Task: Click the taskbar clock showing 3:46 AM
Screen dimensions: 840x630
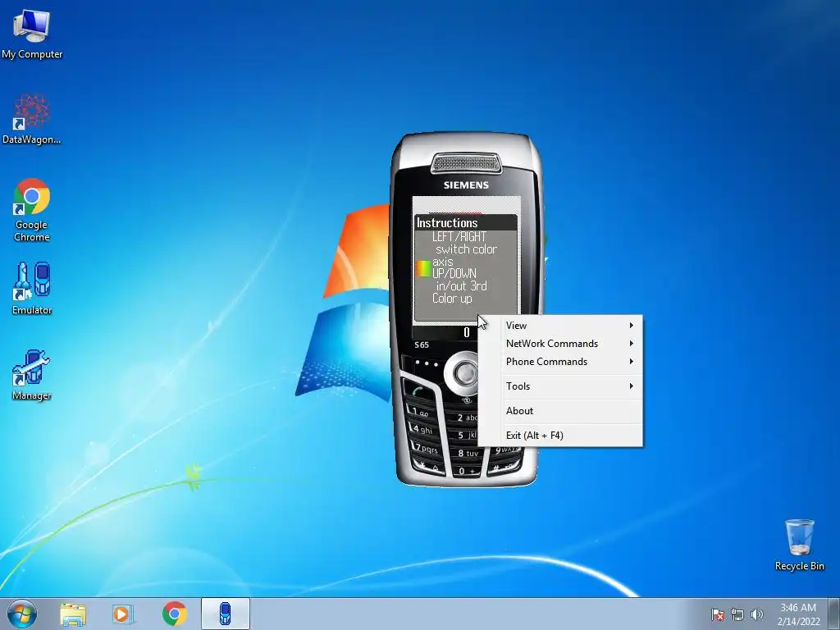Action: (798, 614)
